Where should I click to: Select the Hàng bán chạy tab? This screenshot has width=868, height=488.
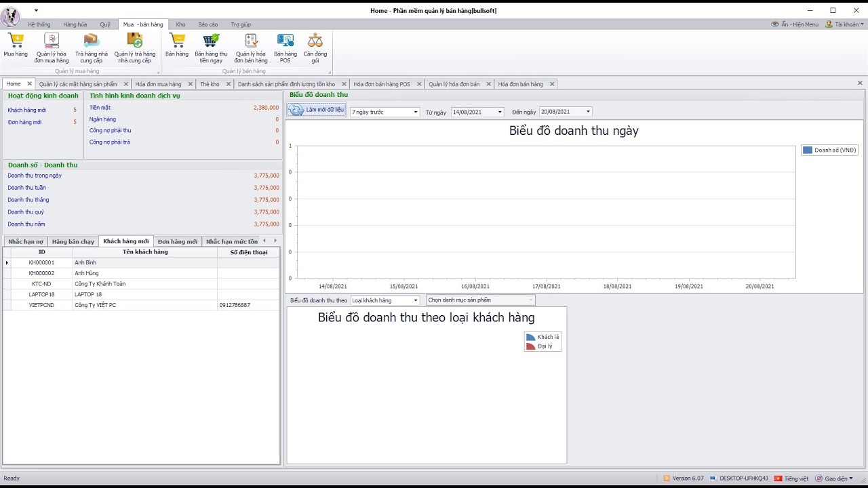click(73, 241)
